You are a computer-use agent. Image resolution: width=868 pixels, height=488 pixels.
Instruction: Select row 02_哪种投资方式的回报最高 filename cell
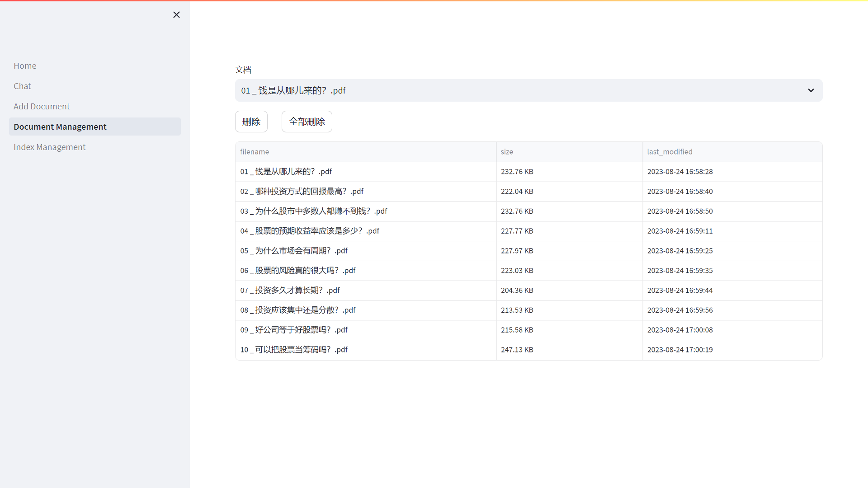click(302, 191)
